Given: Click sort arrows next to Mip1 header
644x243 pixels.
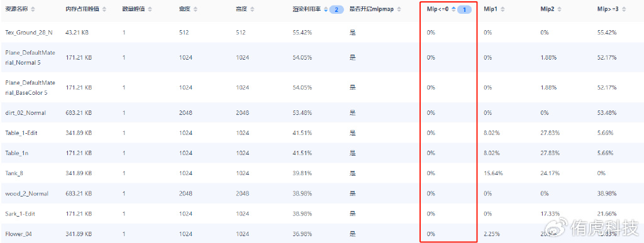Looking at the screenshot, I should (x=503, y=9).
